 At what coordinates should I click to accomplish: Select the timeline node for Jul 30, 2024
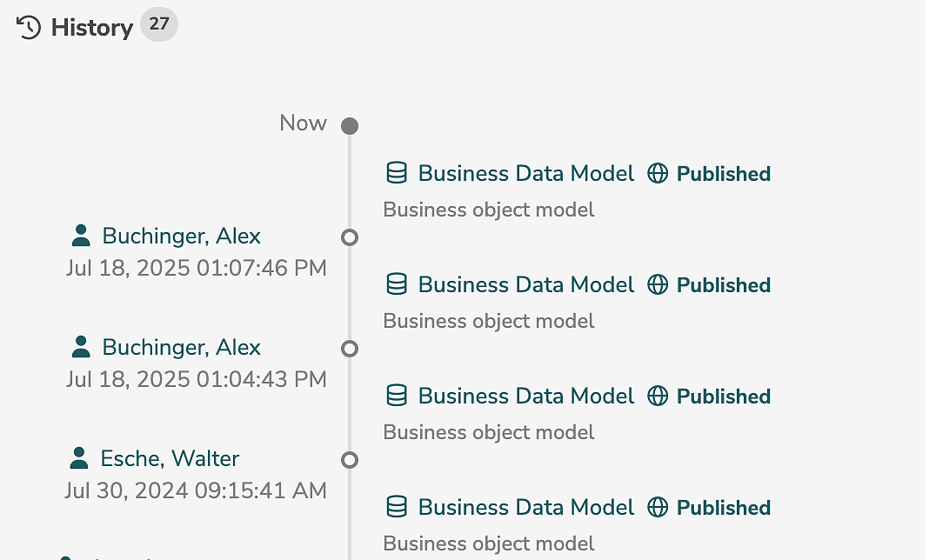350,460
